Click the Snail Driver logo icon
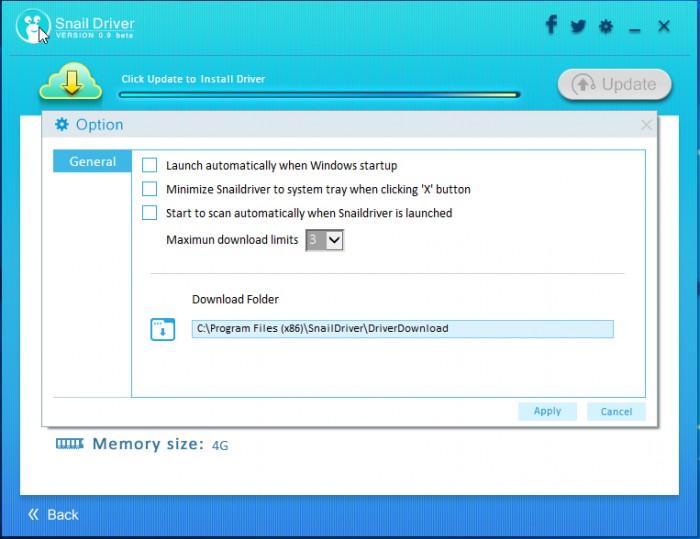Screen dimensions: 700x539 [x=33, y=26]
